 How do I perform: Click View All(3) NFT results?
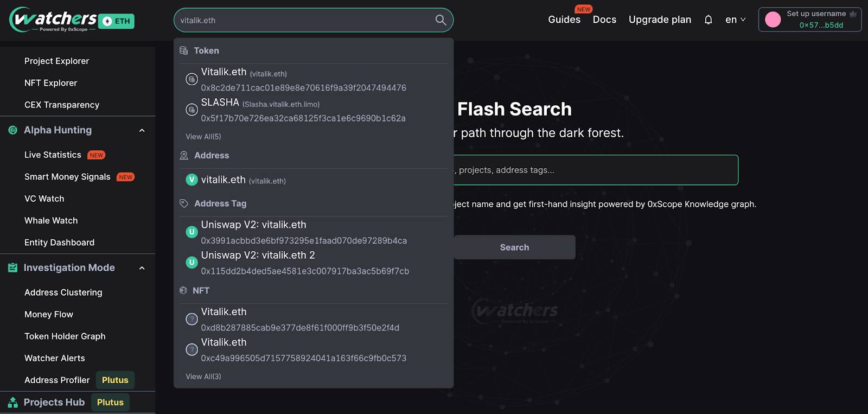click(203, 377)
